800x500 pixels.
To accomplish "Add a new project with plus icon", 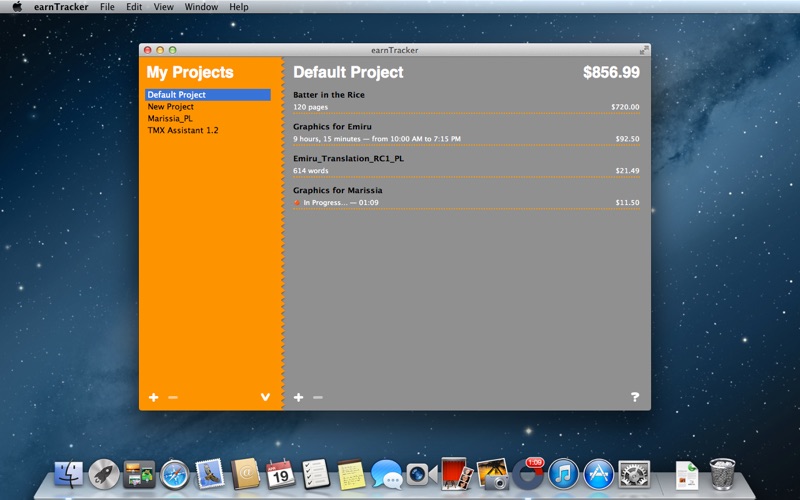I will point(154,397).
